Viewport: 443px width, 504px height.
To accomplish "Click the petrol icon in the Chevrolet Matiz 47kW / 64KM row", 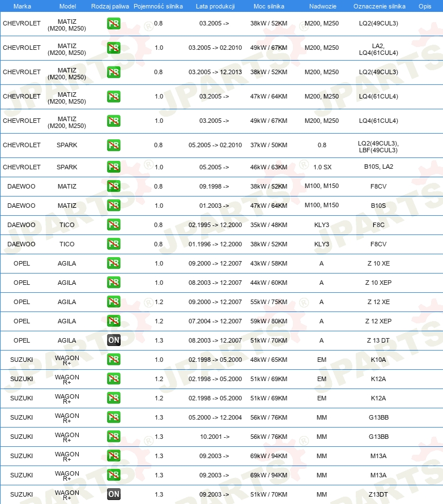I will click(114, 96).
